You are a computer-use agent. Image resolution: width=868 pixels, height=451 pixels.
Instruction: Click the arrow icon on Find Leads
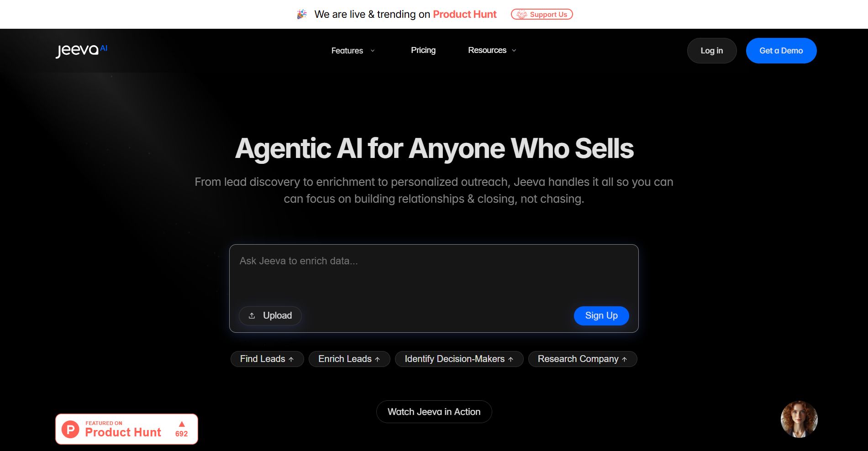point(291,360)
